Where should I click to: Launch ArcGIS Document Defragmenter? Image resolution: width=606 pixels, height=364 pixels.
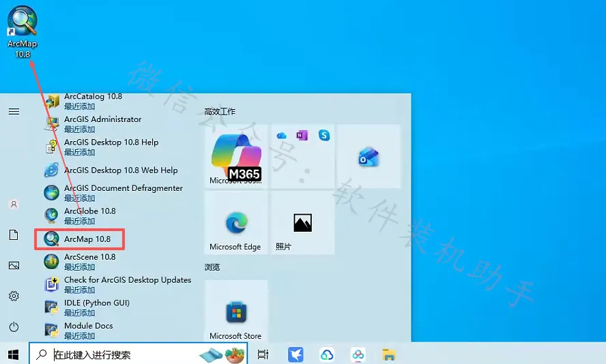click(x=116, y=193)
